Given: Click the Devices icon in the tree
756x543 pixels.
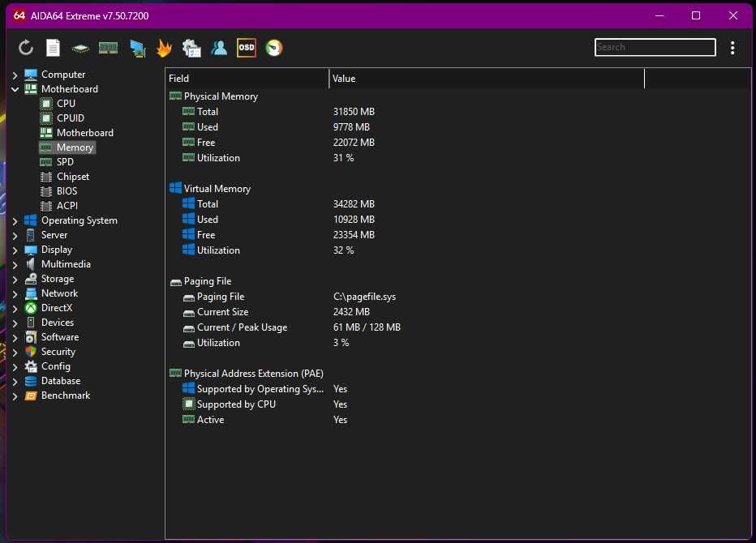Looking at the screenshot, I should pyautogui.click(x=30, y=323).
